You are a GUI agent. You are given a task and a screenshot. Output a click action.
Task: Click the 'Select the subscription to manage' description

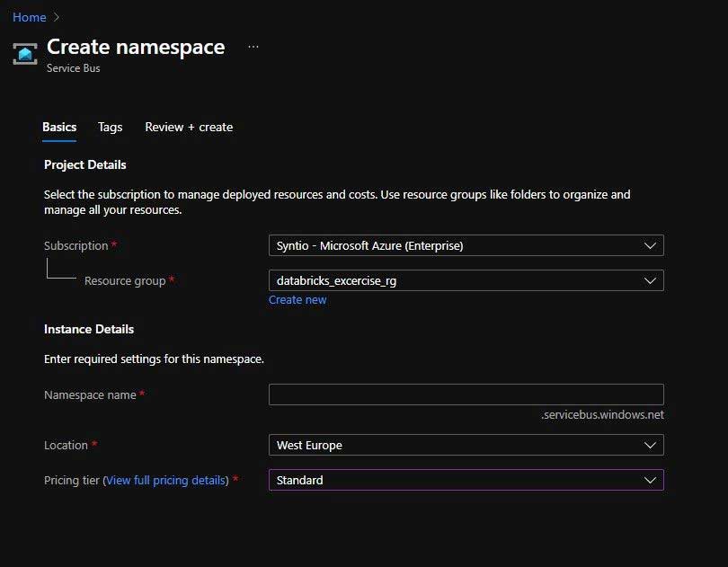[337, 202]
